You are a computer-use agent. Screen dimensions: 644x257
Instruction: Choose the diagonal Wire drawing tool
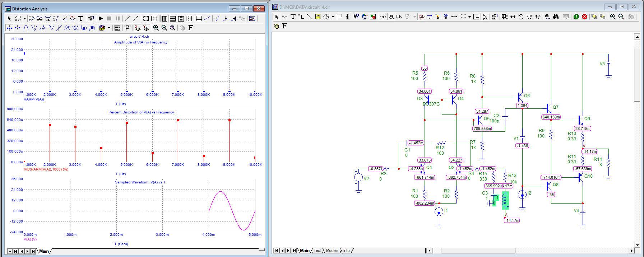click(309, 17)
